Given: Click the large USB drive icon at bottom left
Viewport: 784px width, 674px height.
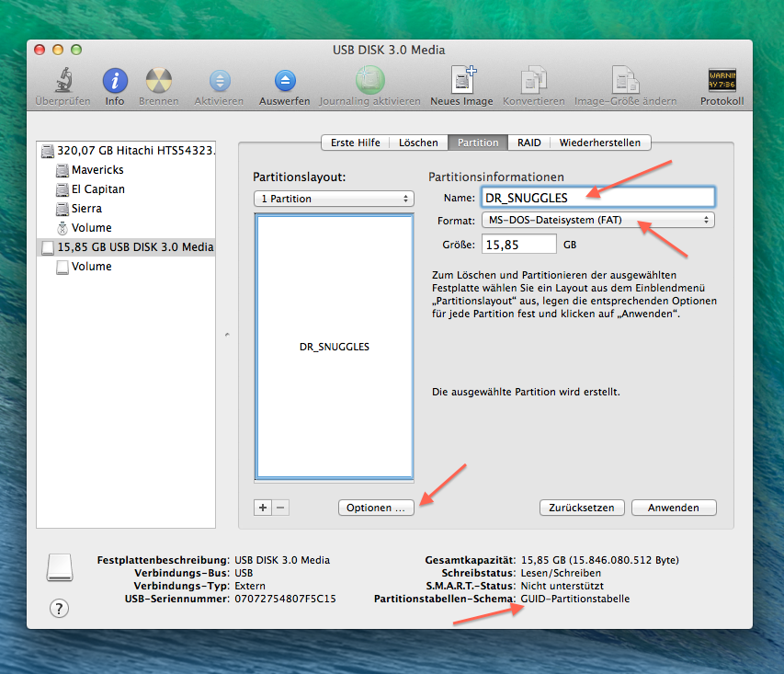Looking at the screenshot, I should 60,567.
